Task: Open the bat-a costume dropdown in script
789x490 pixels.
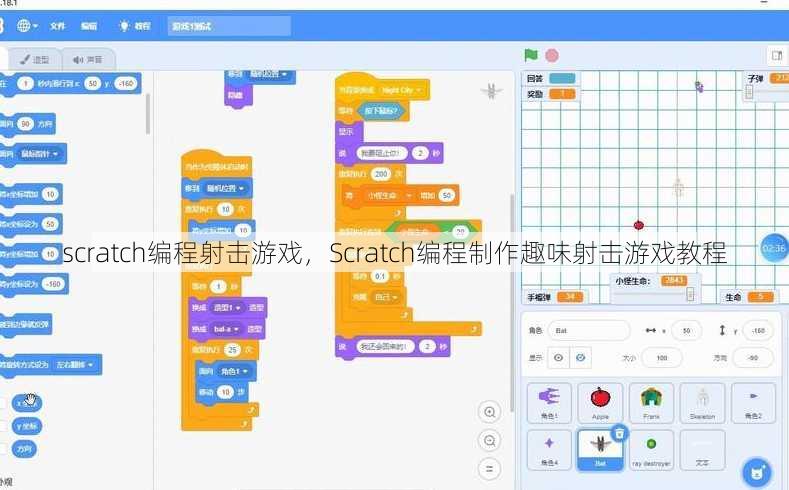Action: [x=226, y=329]
